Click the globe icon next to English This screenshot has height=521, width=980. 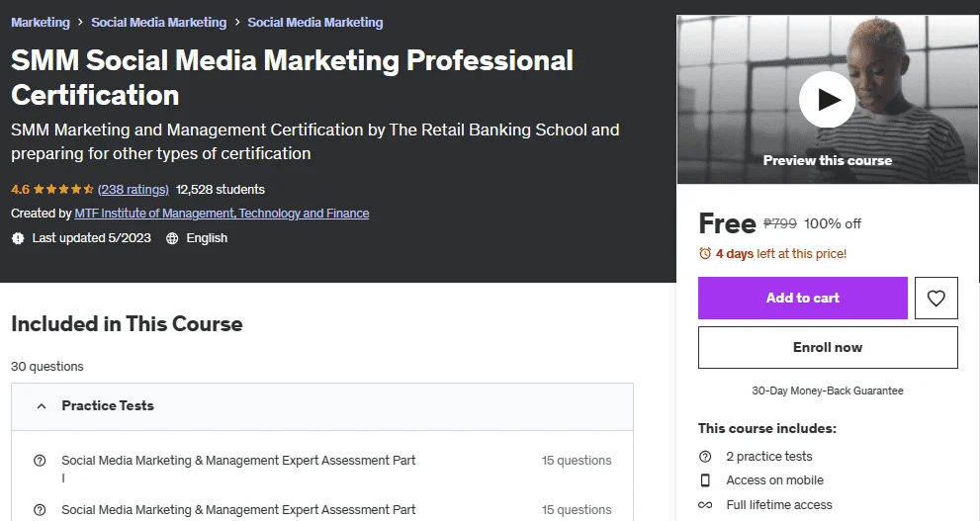[172, 238]
